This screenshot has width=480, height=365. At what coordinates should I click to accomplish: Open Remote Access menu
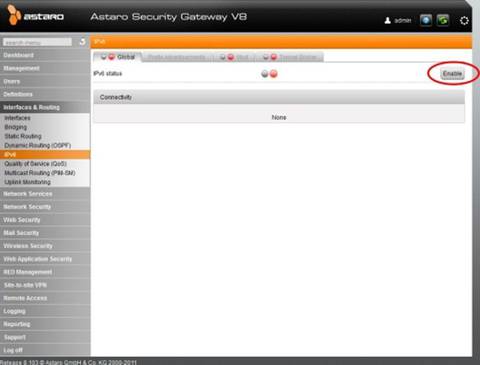[x=45, y=298]
